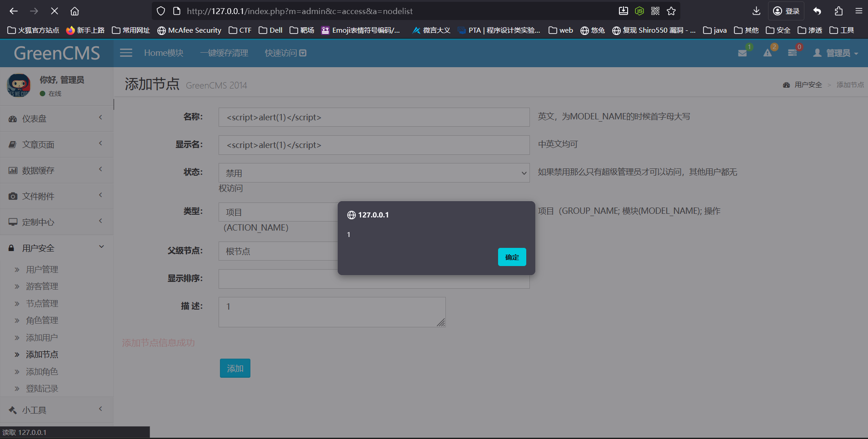Open the extensions puzzle icon
Image resolution: width=868 pixels, height=439 pixels.
tap(838, 11)
